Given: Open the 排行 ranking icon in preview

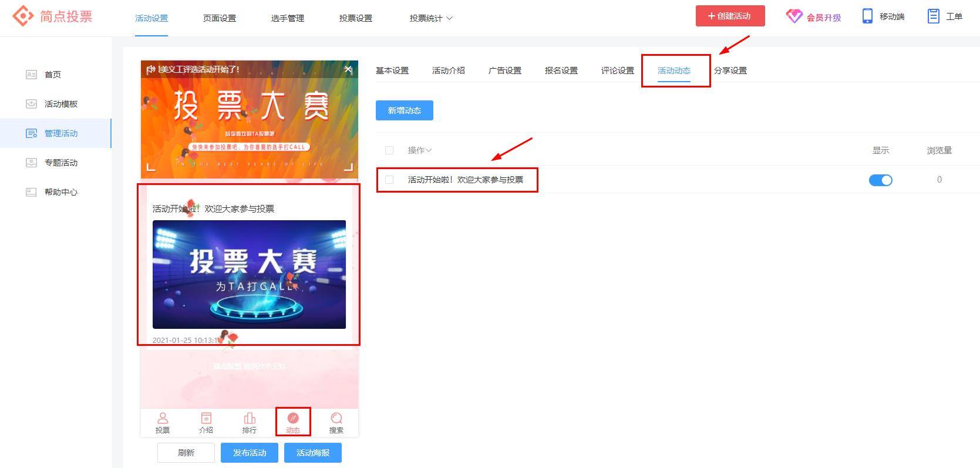Looking at the screenshot, I should tap(250, 418).
